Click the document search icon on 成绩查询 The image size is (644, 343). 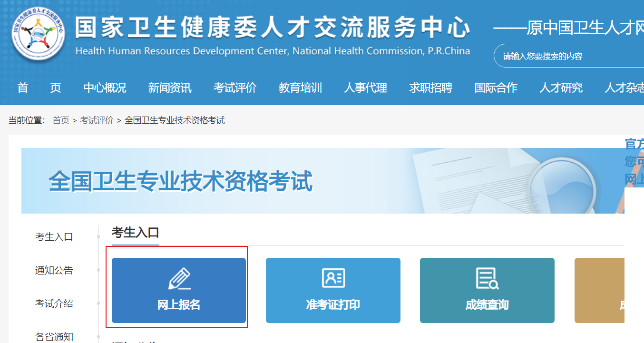click(x=487, y=278)
